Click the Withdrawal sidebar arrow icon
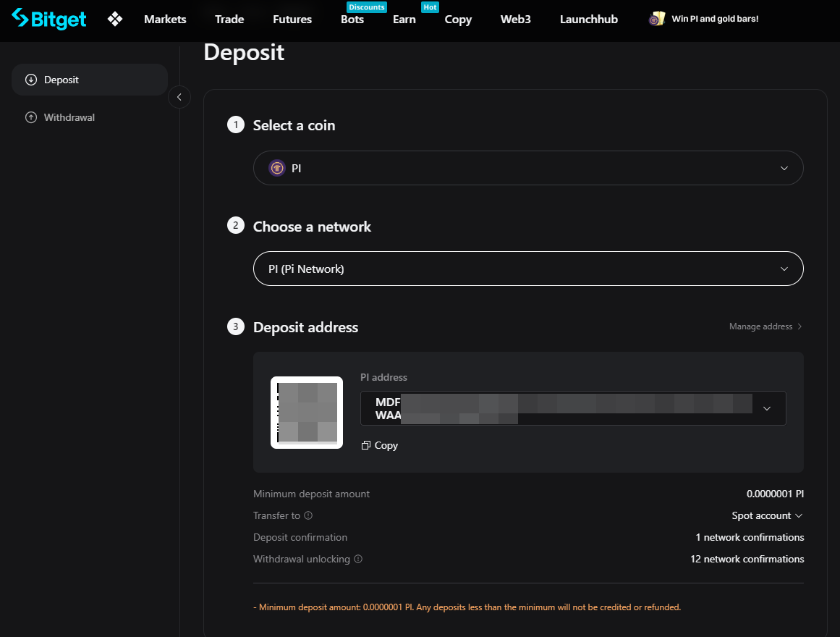The image size is (840, 637). coord(31,117)
